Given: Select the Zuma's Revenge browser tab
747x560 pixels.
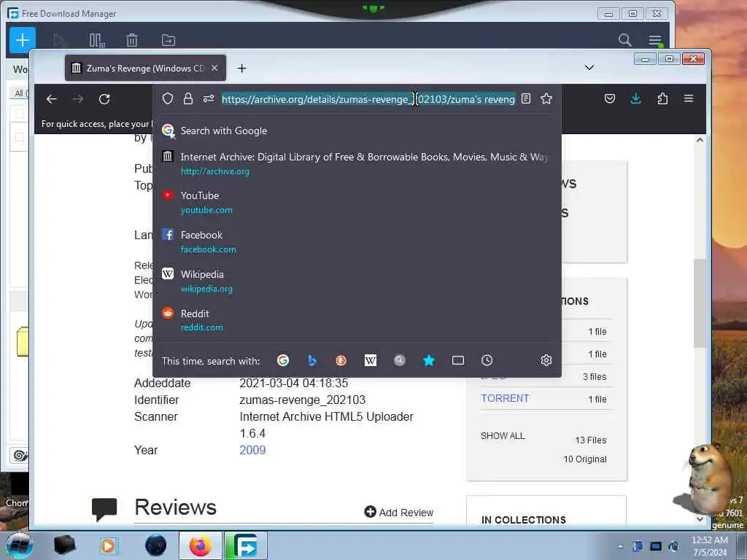Looking at the screenshot, I should (x=145, y=68).
